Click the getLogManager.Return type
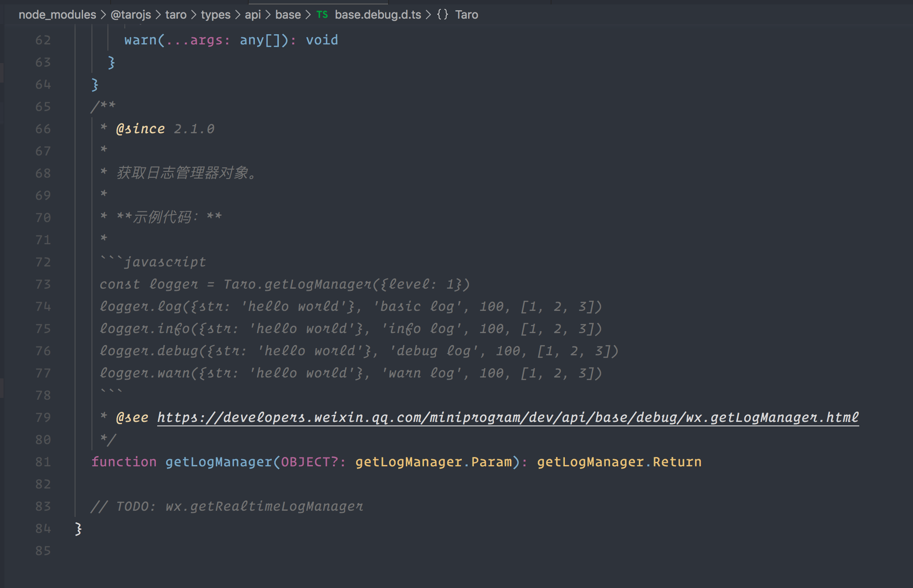Image resolution: width=913 pixels, height=588 pixels. pos(619,462)
